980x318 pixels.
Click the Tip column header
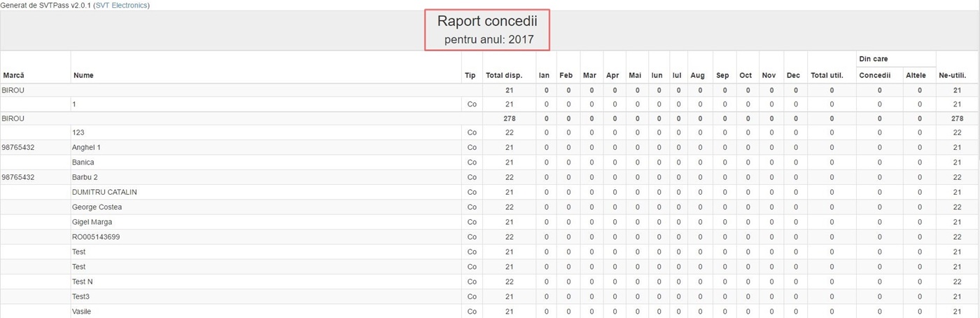pyautogui.click(x=469, y=75)
